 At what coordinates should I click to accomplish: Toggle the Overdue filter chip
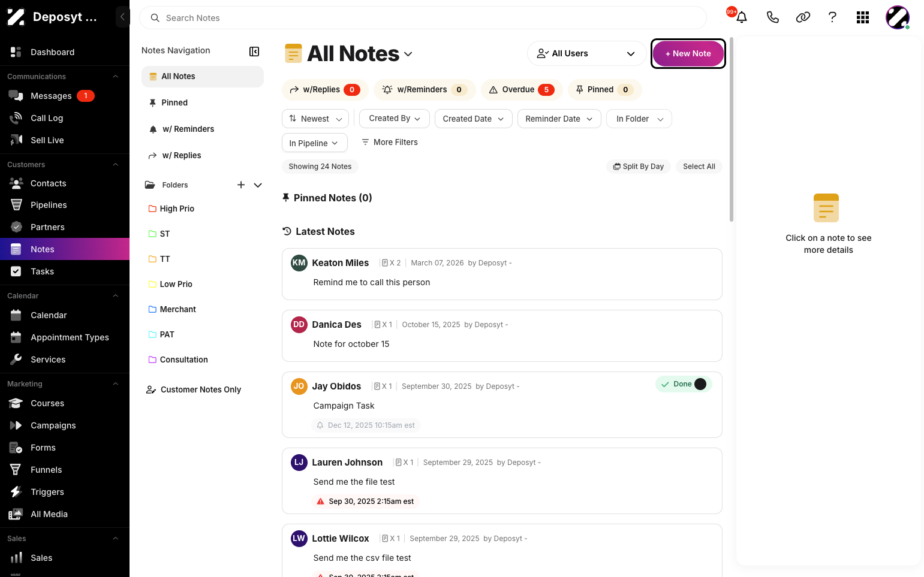pyautogui.click(x=522, y=90)
